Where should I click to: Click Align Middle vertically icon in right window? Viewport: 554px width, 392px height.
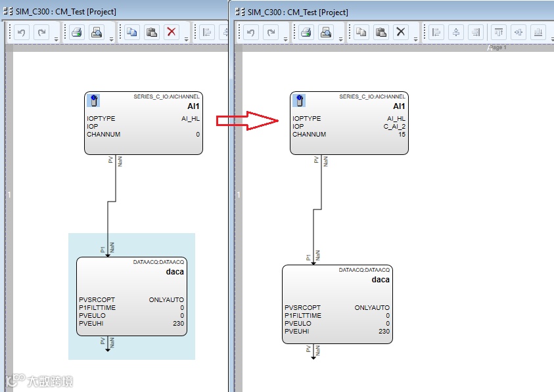click(519, 32)
